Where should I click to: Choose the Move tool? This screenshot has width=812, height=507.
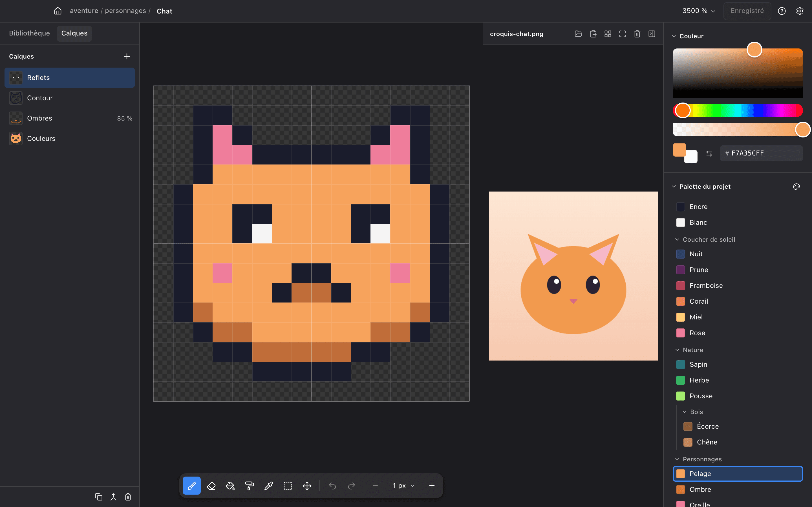pyautogui.click(x=307, y=486)
